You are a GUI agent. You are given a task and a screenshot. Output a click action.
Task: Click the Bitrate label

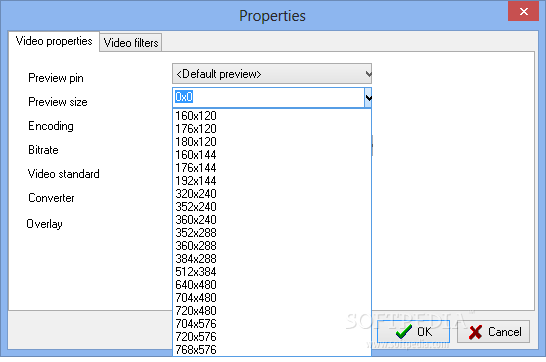coord(43,150)
